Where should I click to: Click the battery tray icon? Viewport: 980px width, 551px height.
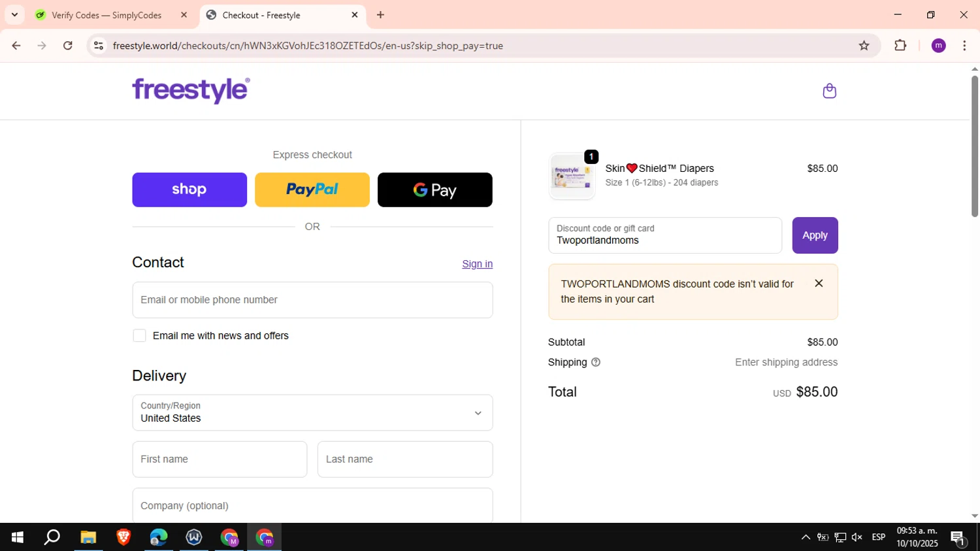[x=823, y=537]
